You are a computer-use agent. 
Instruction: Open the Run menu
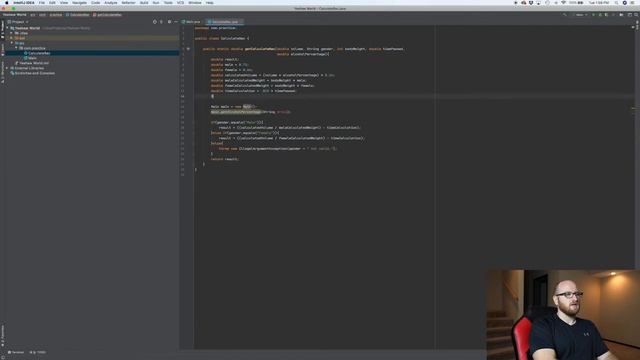[156, 3]
